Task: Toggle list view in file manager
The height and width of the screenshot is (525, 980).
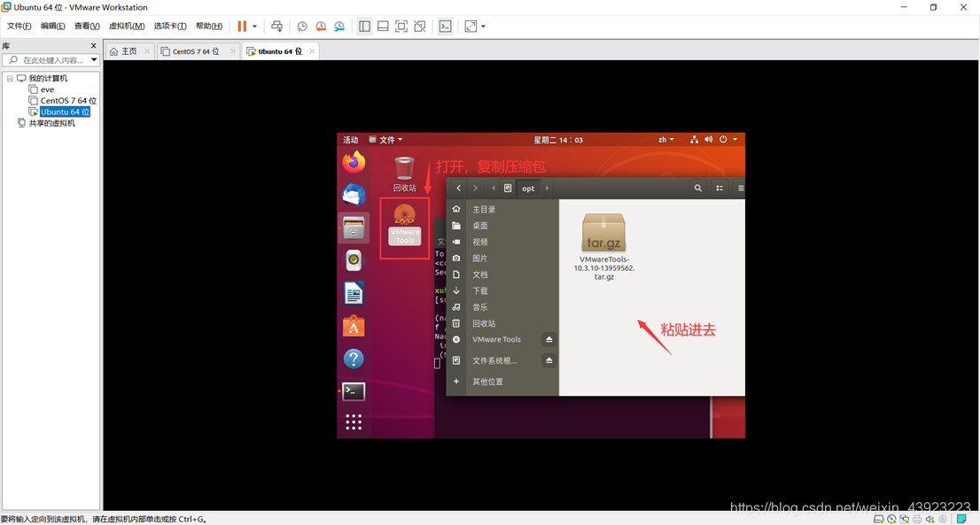Action: tap(719, 188)
